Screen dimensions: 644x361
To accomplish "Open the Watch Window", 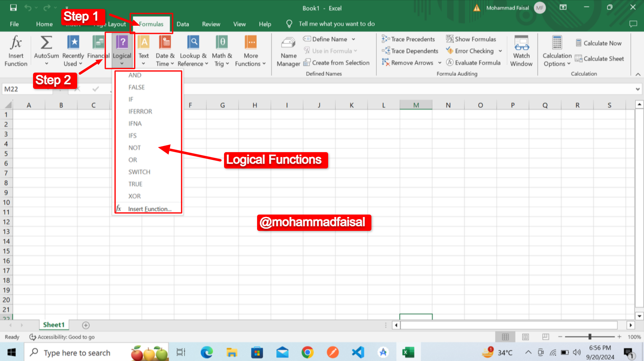I will [521, 51].
